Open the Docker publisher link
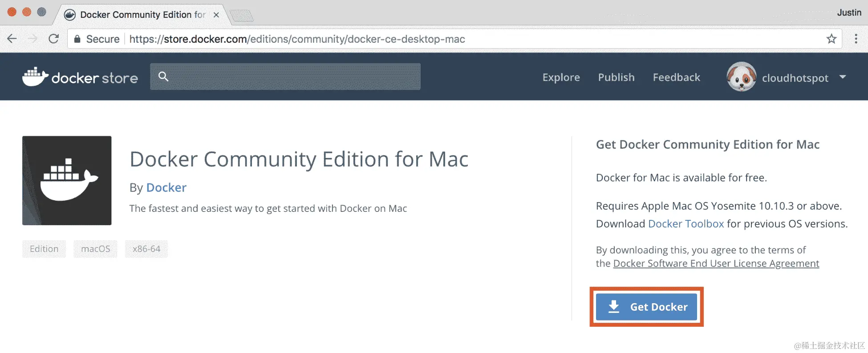This screenshot has height=353, width=868. (166, 187)
